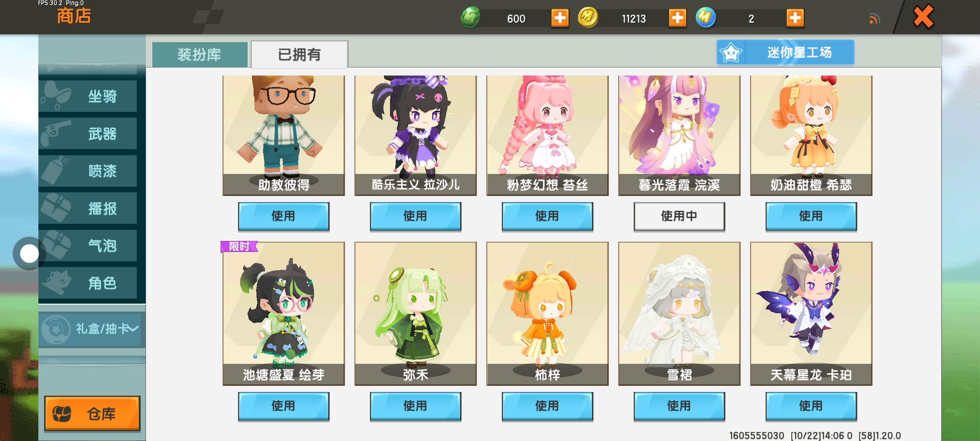Screen dimensions: 980x441
Task: Select the 已拥有 owned tab
Action: (x=299, y=54)
